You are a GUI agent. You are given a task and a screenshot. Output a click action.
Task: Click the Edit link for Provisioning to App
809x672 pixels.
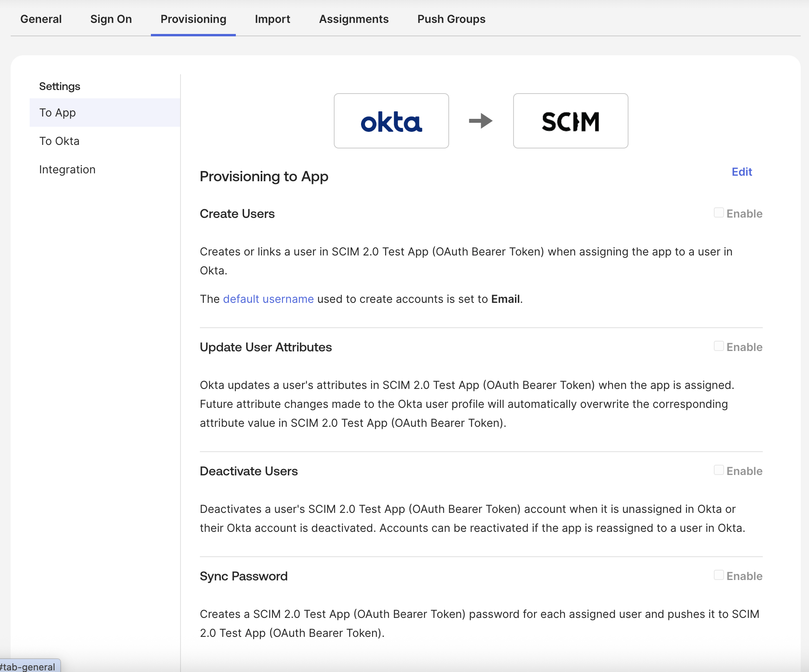tap(741, 172)
